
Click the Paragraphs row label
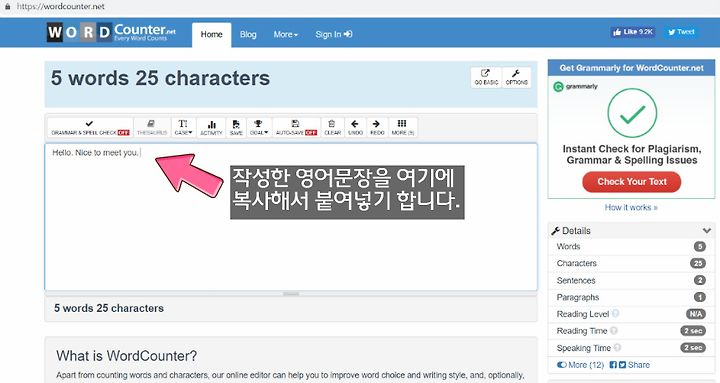click(x=578, y=298)
